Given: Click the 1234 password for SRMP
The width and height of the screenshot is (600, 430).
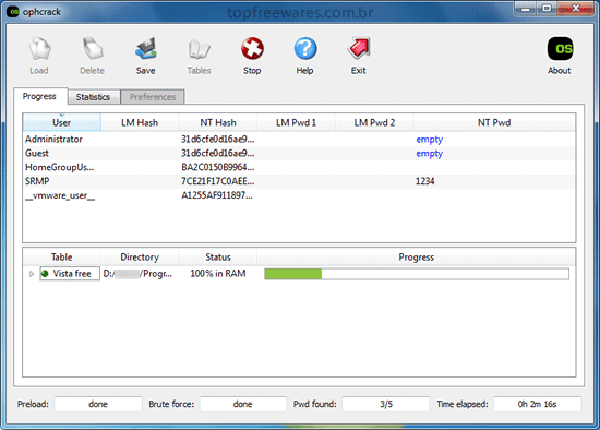Looking at the screenshot, I should click(425, 181).
